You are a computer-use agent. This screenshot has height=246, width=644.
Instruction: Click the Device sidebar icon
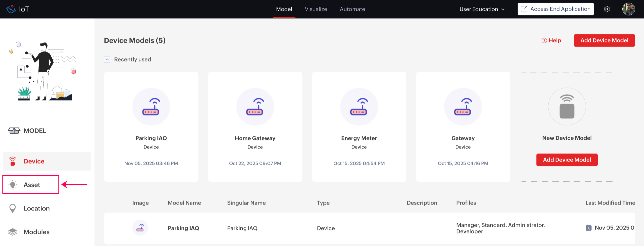tap(13, 161)
